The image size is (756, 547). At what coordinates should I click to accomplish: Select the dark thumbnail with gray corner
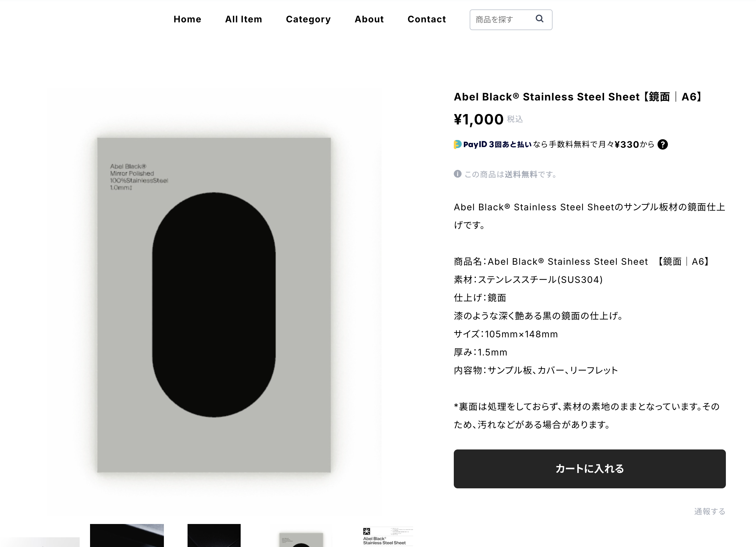(127, 536)
